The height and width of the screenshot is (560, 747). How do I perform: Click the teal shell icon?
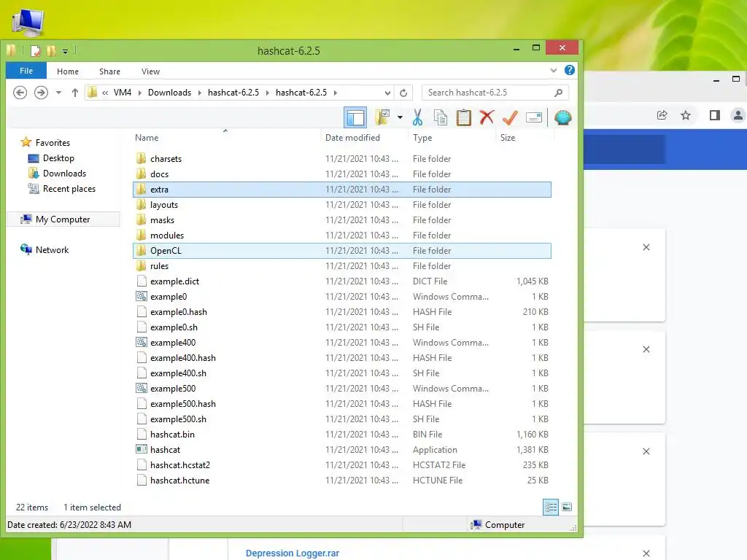coord(562,117)
